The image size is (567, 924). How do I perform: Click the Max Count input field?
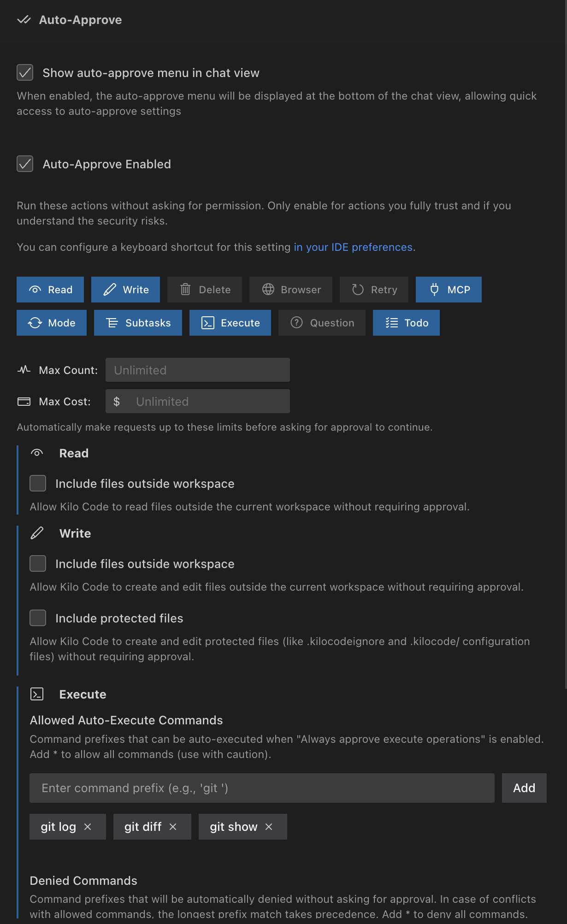pyautogui.click(x=197, y=370)
